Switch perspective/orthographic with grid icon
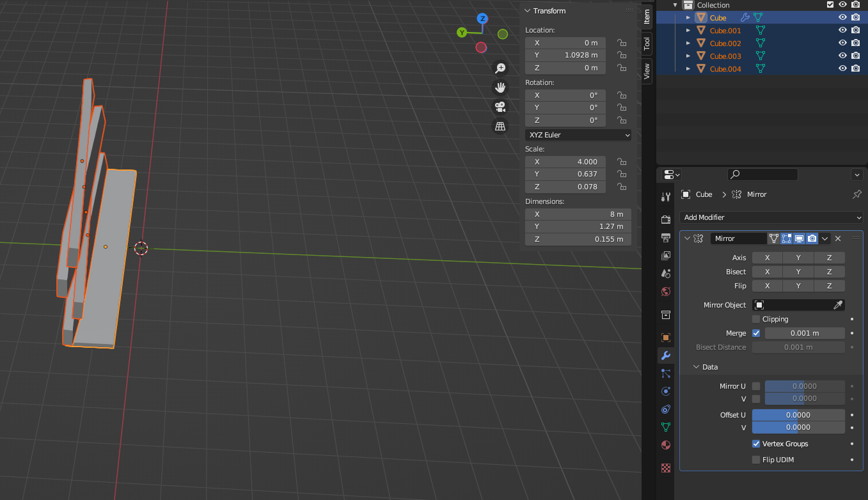868x500 pixels. [500, 126]
